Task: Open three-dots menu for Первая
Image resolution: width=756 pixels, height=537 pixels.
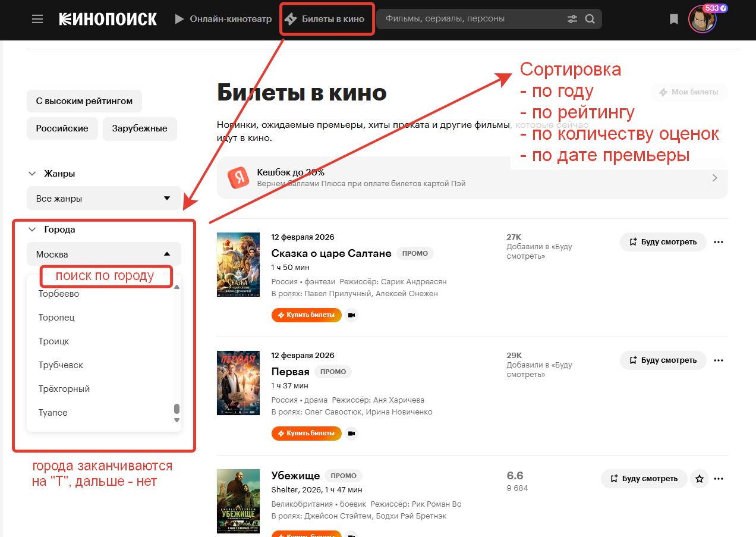Action: 719,360
